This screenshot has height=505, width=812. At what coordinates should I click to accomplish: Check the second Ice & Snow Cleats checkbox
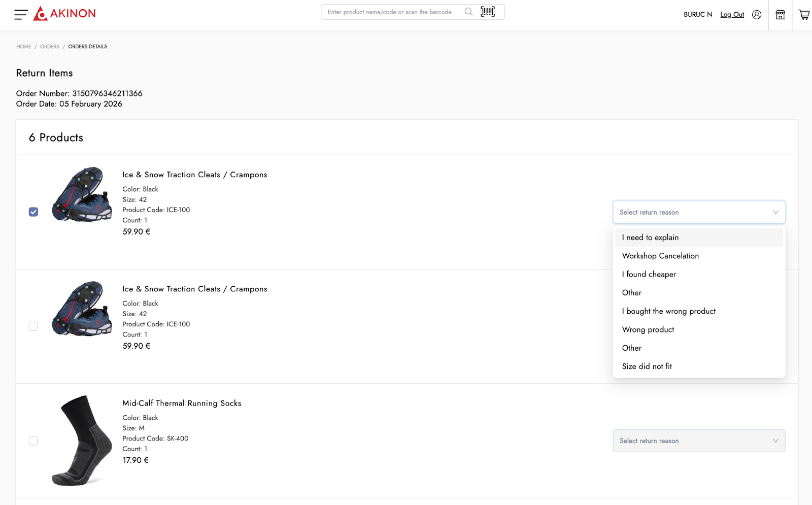click(x=33, y=326)
